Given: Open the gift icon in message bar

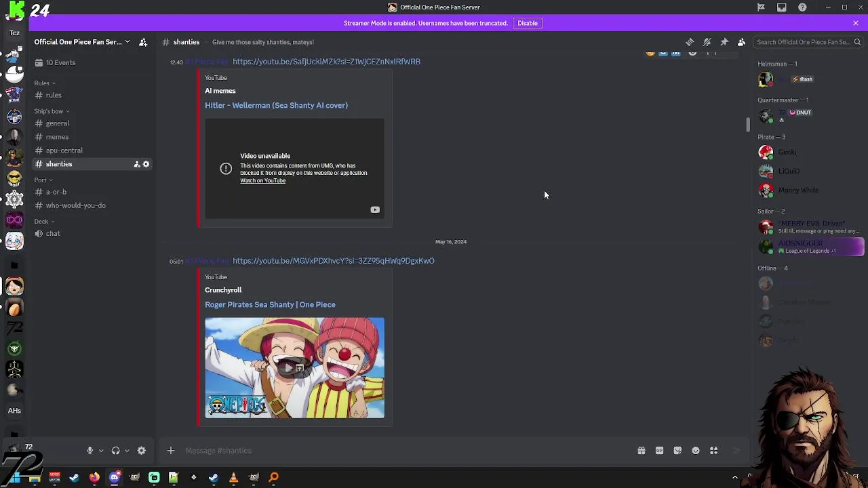Looking at the screenshot, I should [641, 451].
